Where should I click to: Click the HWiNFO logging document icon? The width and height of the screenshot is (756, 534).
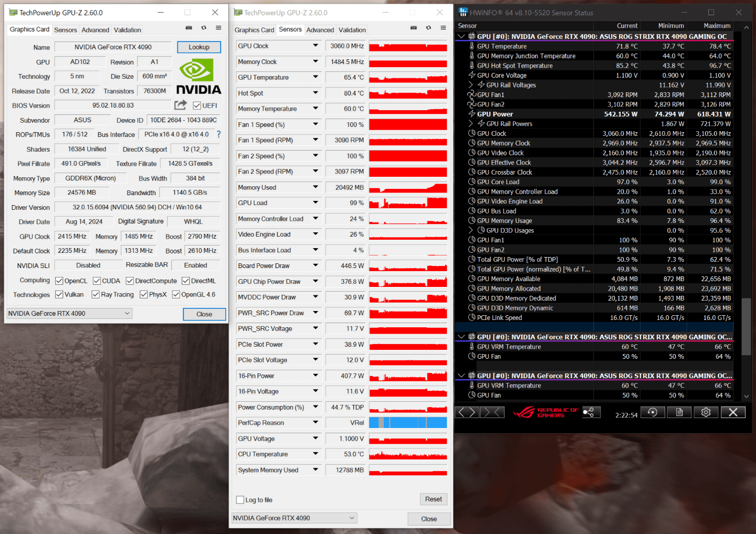click(679, 412)
